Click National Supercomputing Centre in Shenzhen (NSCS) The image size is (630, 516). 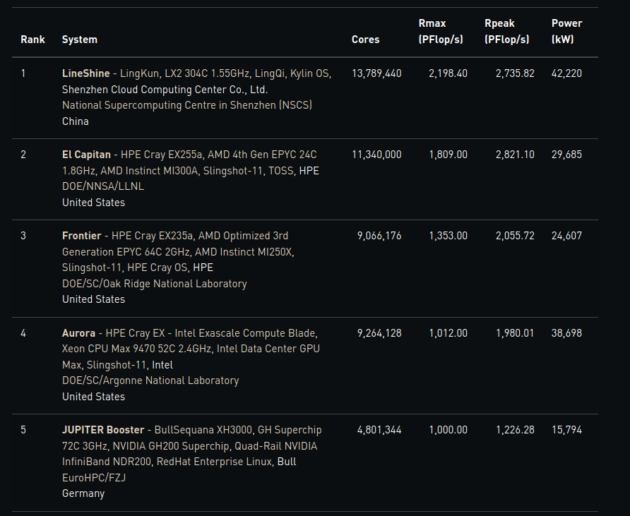[187, 105]
